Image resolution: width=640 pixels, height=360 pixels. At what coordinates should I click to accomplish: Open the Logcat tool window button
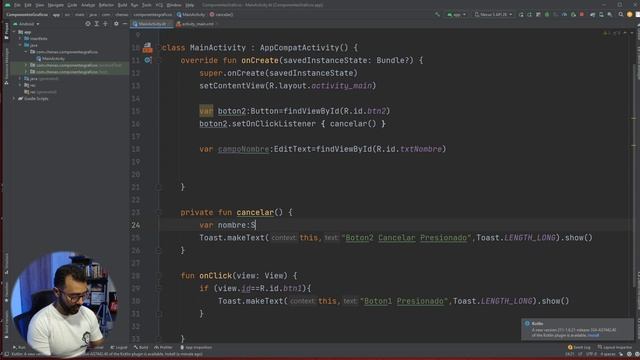coord(119,347)
